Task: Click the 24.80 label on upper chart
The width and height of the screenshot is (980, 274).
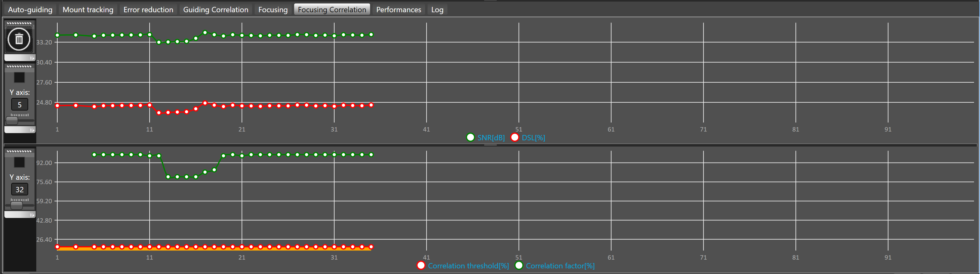Action: pyautogui.click(x=44, y=103)
